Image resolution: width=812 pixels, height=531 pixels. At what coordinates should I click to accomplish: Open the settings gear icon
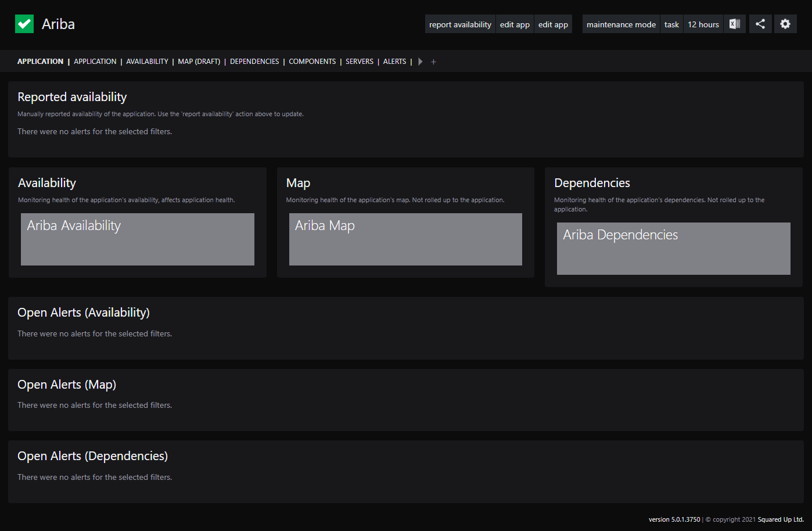point(785,24)
